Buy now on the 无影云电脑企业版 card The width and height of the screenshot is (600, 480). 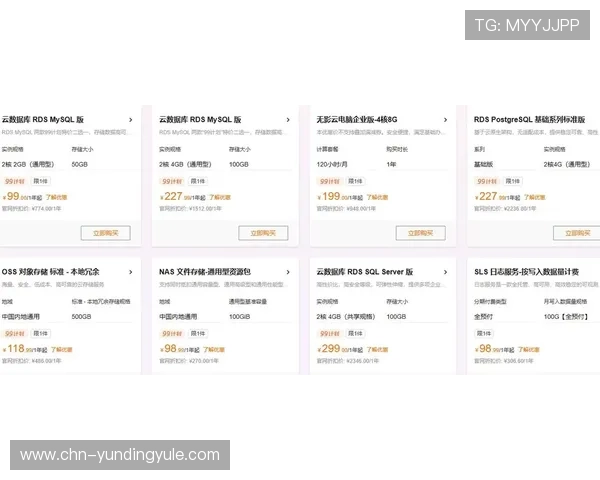click(421, 233)
